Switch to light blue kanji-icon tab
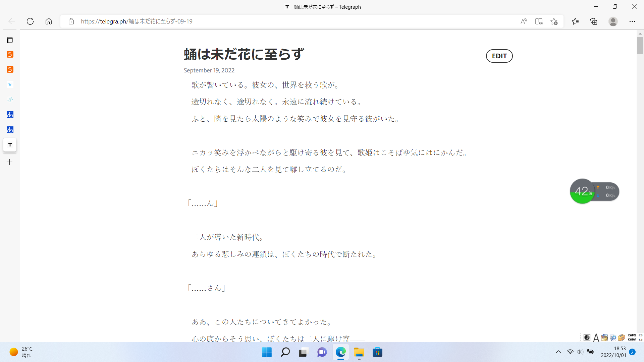Screen dimensions: 644x362 click(10, 100)
